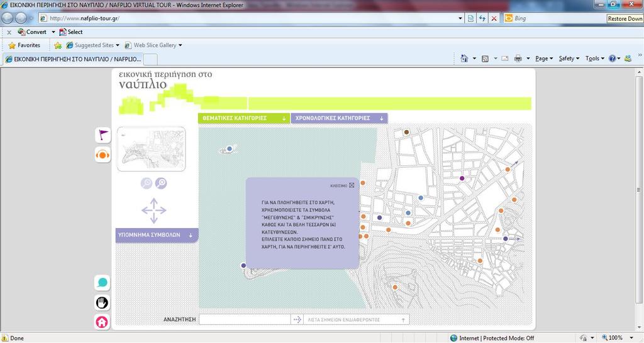This screenshot has width=644, height=343.
Task: Open a new blank browser tab
Action: click(x=150, y=60)
